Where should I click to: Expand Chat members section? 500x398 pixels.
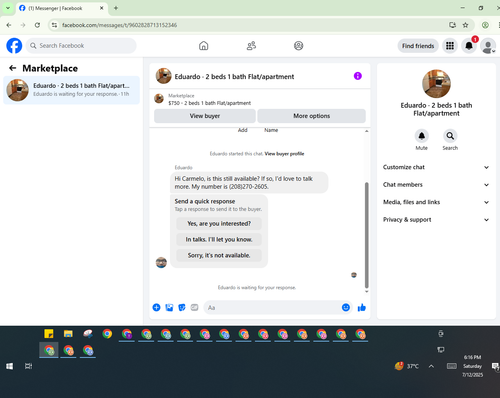pyautogui.click(x=436, y=185)
